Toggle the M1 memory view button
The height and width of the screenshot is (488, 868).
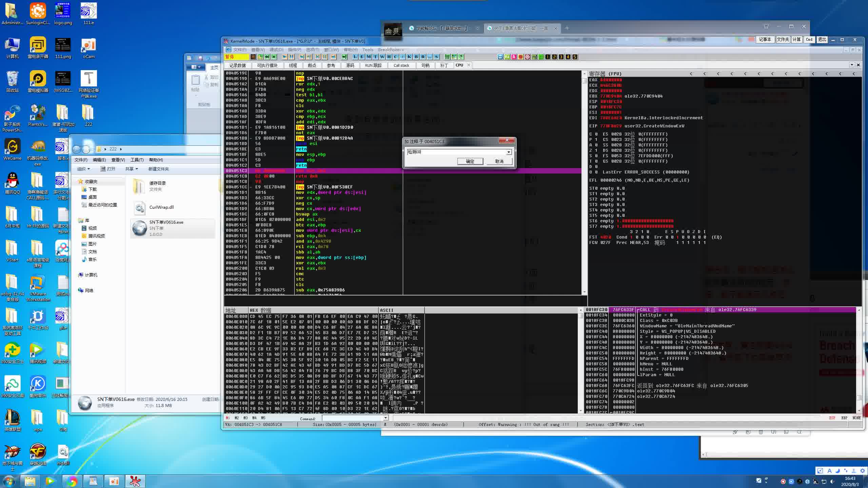click(x=228, y=418)
